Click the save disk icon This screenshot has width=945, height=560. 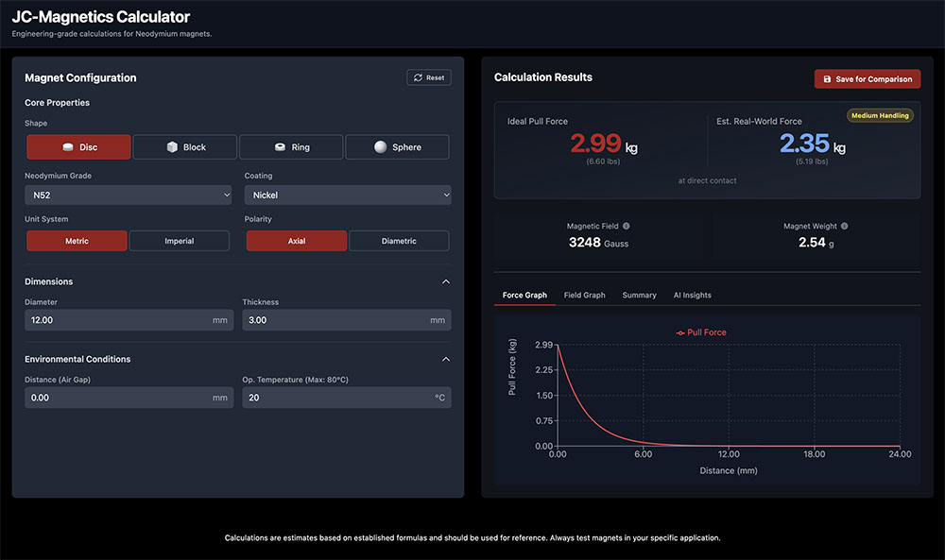point(828,79)
